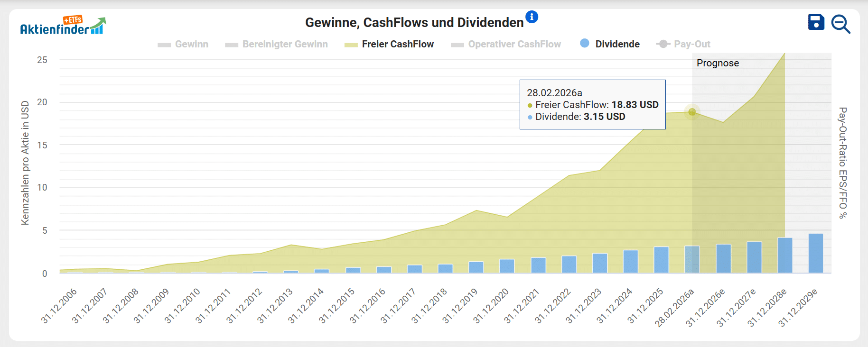Click the chart title Gewinne, CashFlows und Dividenden

coord(414,22)
